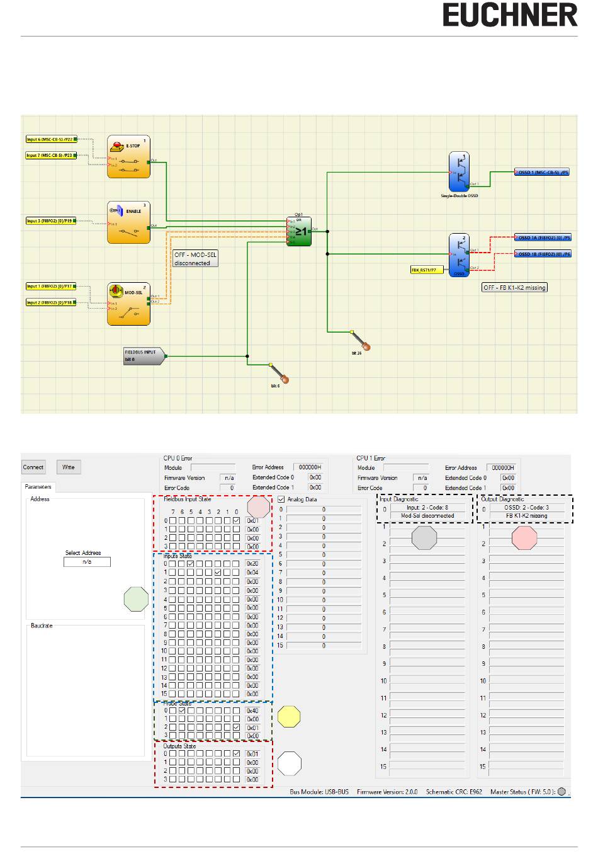The width and height of the screenshot is (598, 868).
Task: Click the green octagon in the Address panel
Action: tap(136, 598)
